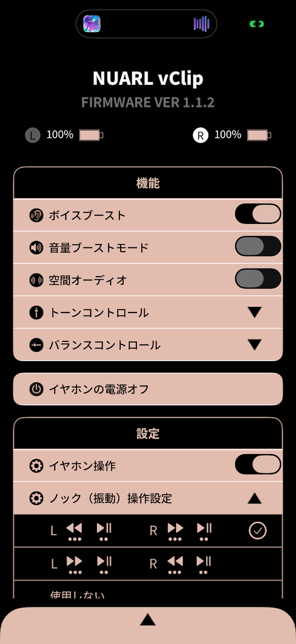The image size is (296, 644).
Task: Click the speaker icon next to 音量ブーストモード
Action: point(36,248)
